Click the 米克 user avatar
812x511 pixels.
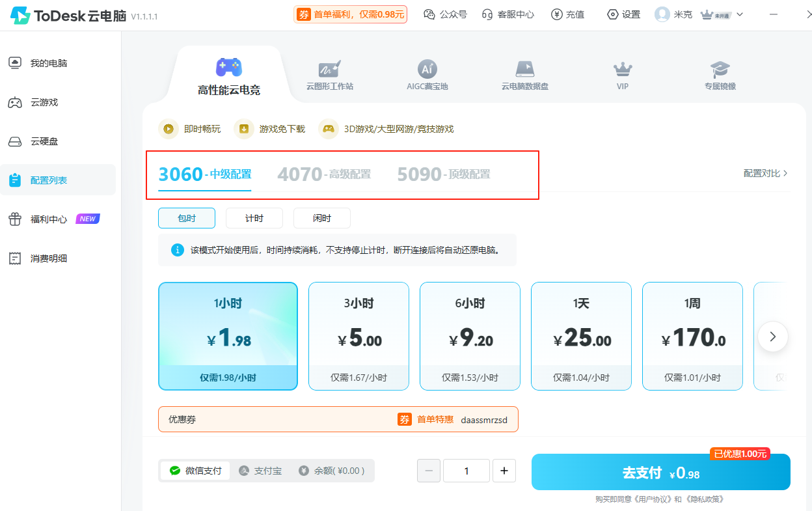pos(662,14)
